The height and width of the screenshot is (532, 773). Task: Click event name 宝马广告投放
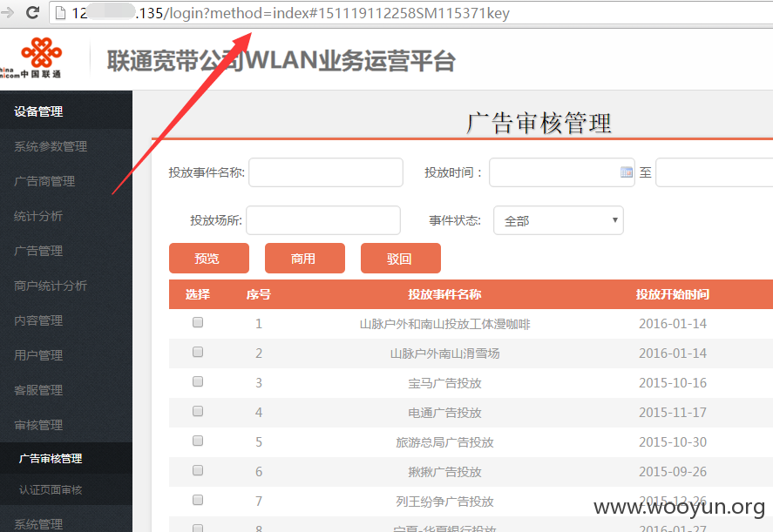click(x=444, y=383)
